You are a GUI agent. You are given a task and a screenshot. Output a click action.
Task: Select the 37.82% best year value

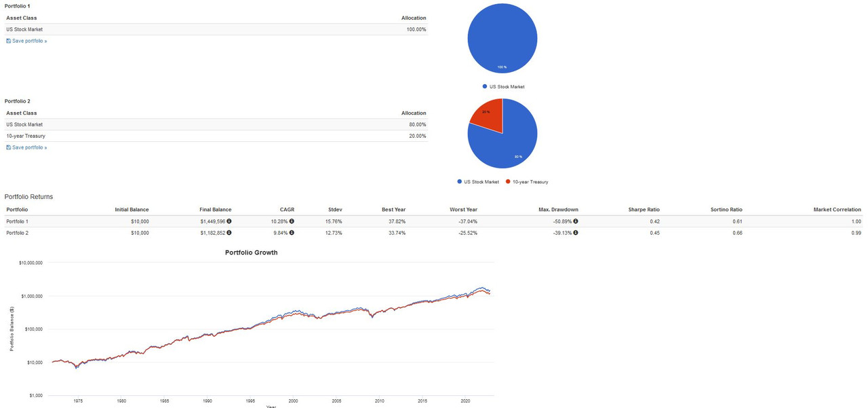point(397,221)
